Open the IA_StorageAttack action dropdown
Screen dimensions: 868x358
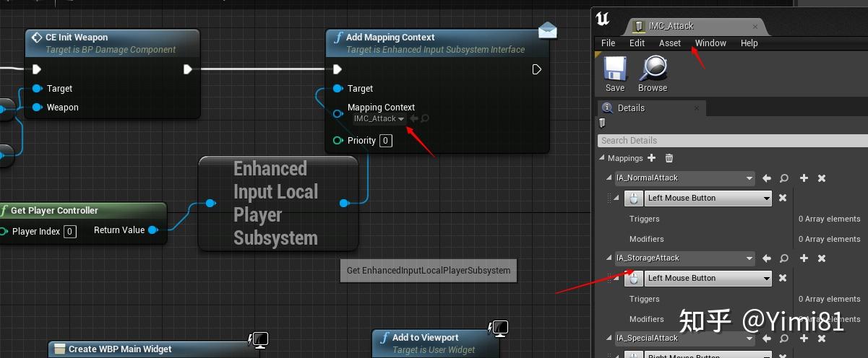(x=684, y=258)
